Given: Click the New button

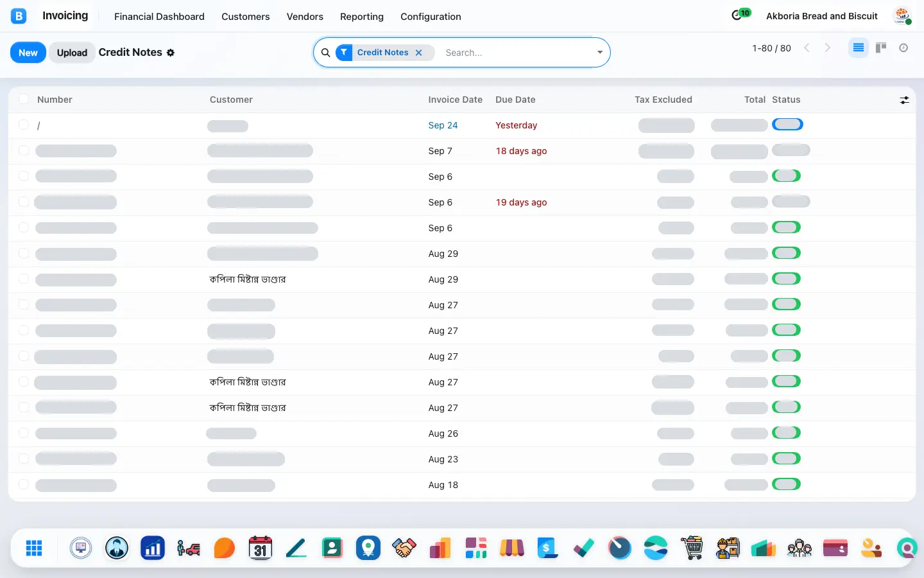Looking at the screenshot, I should (x=28, y=53).
